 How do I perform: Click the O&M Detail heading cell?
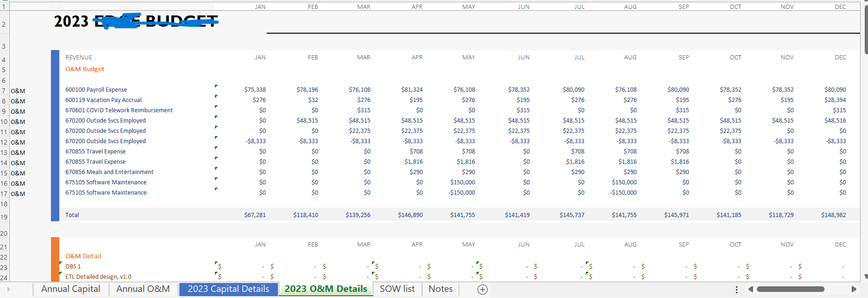pos(83,256)
